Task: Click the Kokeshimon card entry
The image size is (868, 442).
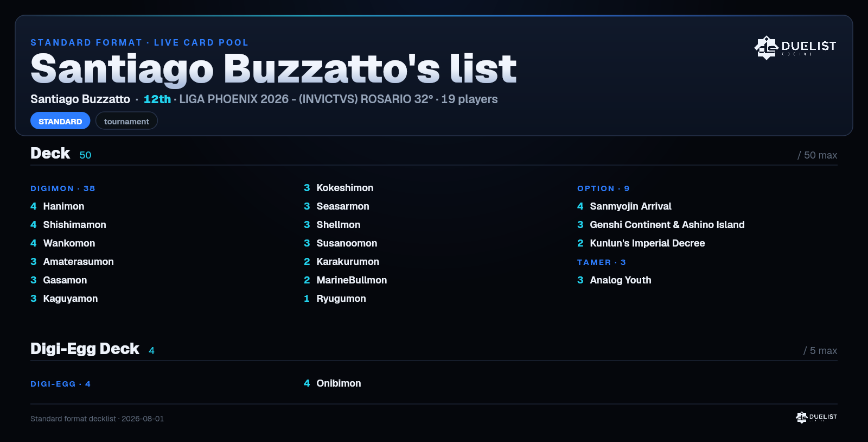Action: [x=339, y=188]
